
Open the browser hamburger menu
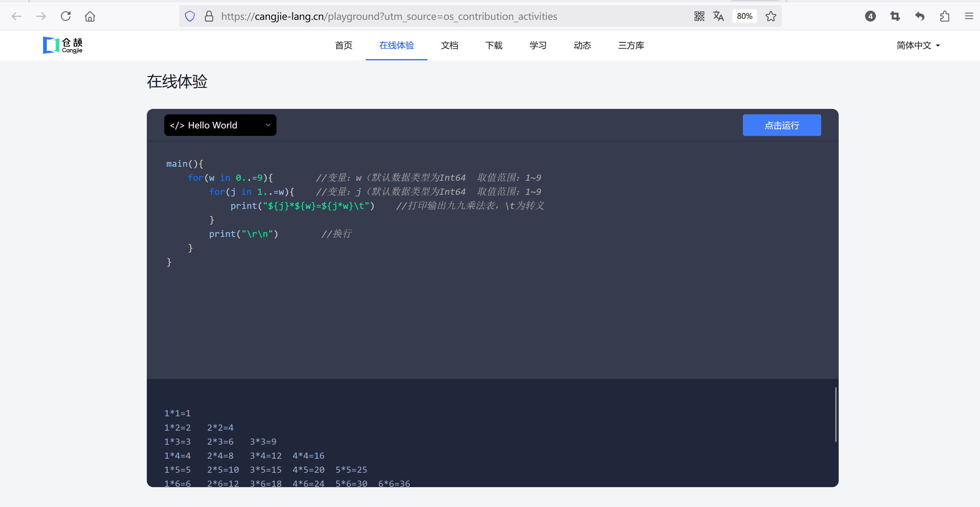pos(969,16)
